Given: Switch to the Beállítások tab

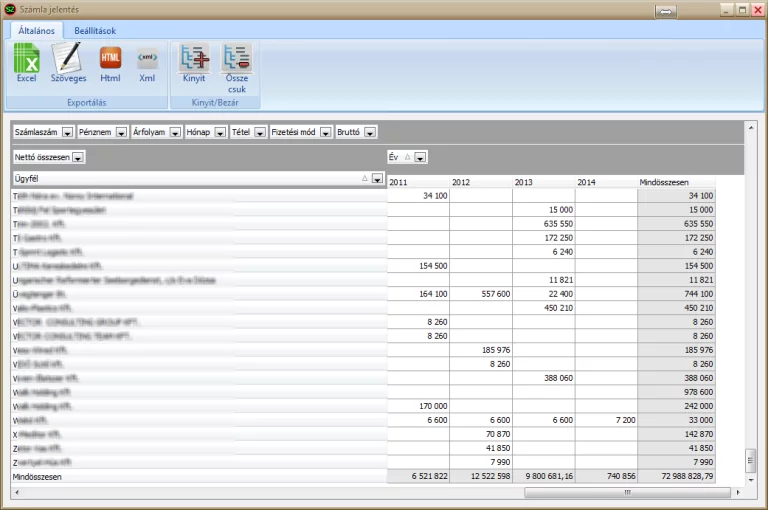Looking at the screenshot, I should point(95,31).
